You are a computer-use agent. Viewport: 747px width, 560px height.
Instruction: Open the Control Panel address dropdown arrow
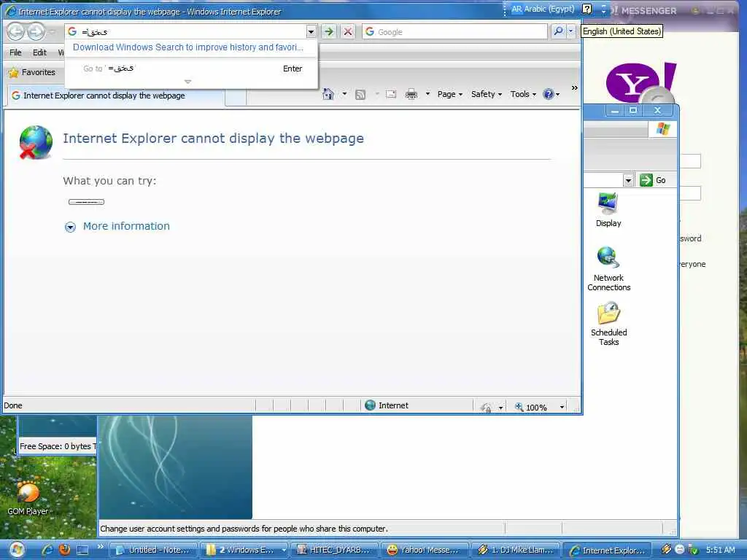click(628, 181)
